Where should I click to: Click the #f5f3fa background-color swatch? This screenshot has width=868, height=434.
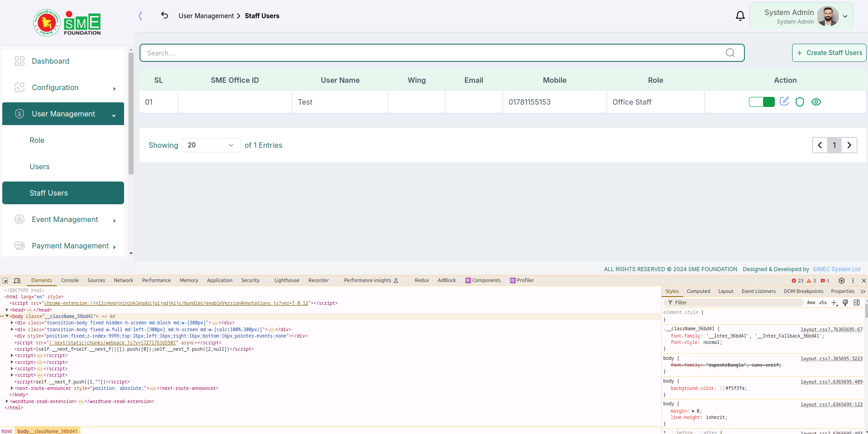coord(722,389)
